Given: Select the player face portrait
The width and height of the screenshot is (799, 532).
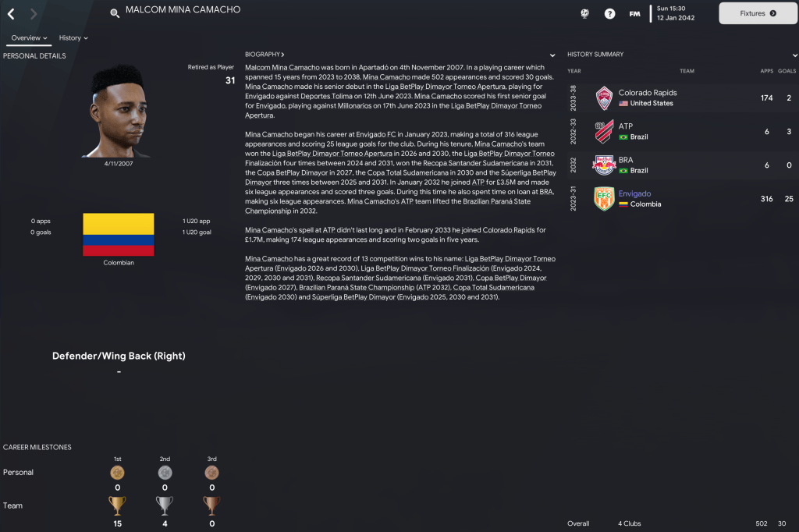Looking at the screenshot, I should coord(119,111).
